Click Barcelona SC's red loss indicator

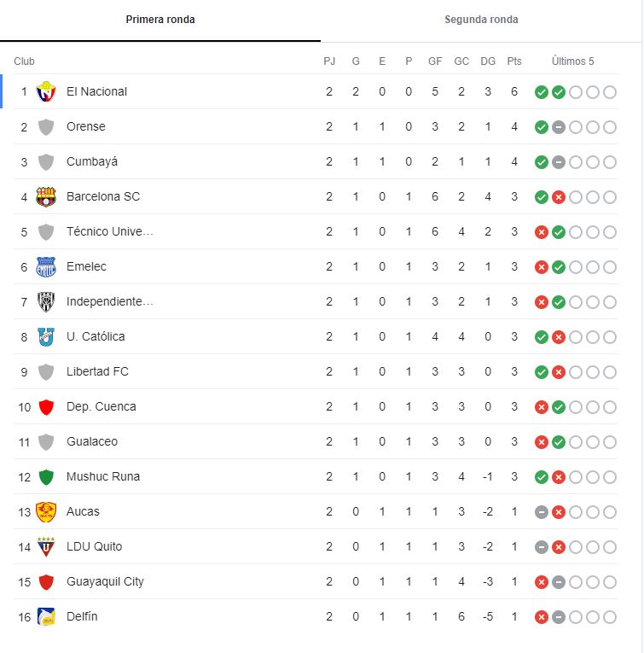(559, 197)
